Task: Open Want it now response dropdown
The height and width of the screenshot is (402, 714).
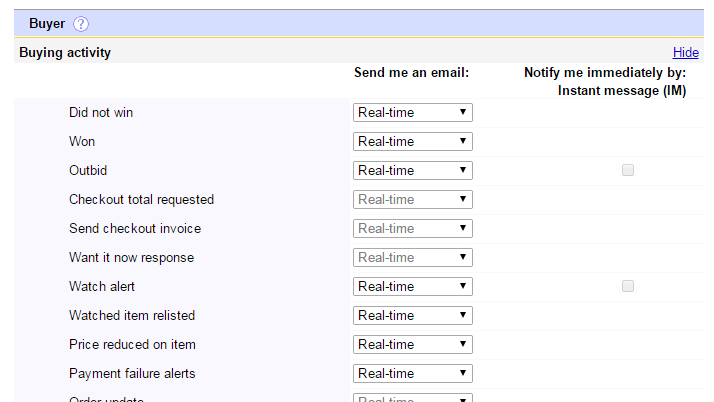Action: click(413, 257)
